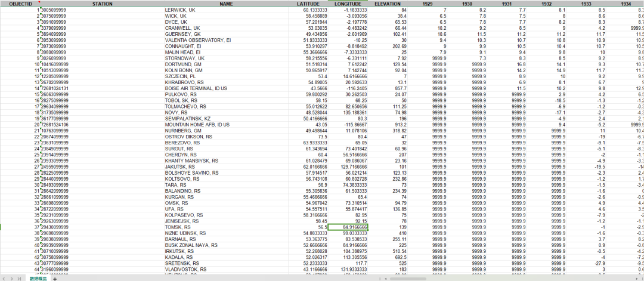Click the CONNAUGHT, EI name cell
644x281 pixels.
[226, 46]
